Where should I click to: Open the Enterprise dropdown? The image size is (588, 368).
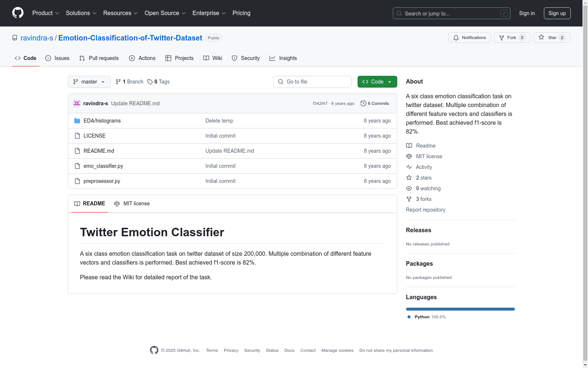coord(209,13)
